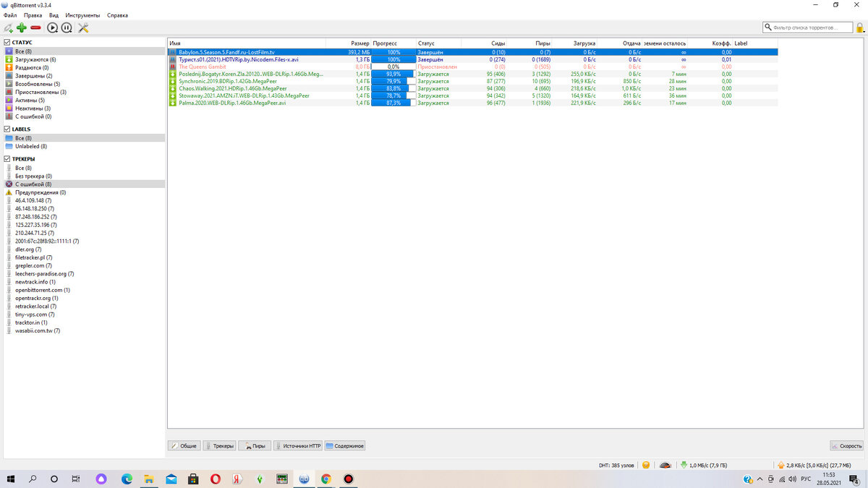Open the Правка menu

click(x=33, y=15)
